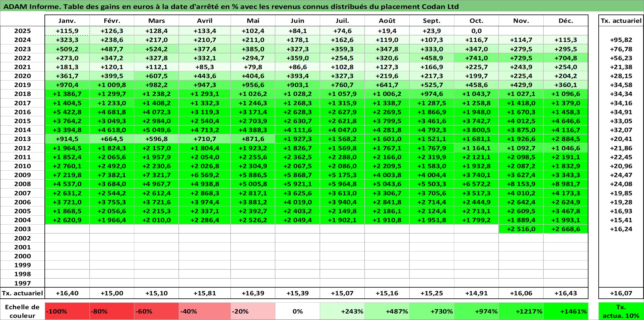
Task: Click the Tx. actuariel column header
Action: coord(621,21)
